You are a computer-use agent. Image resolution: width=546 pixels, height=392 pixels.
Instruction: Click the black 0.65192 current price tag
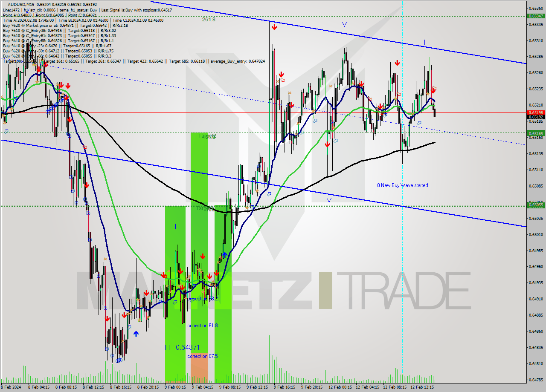point(536,117)
